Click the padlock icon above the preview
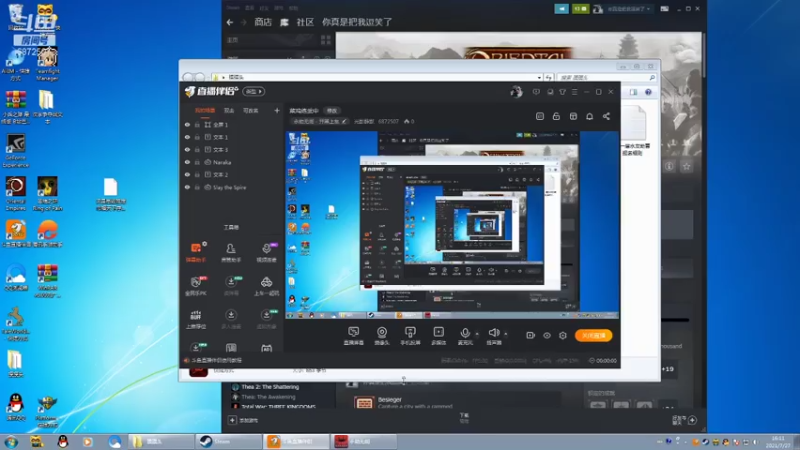 click(556, 116)
